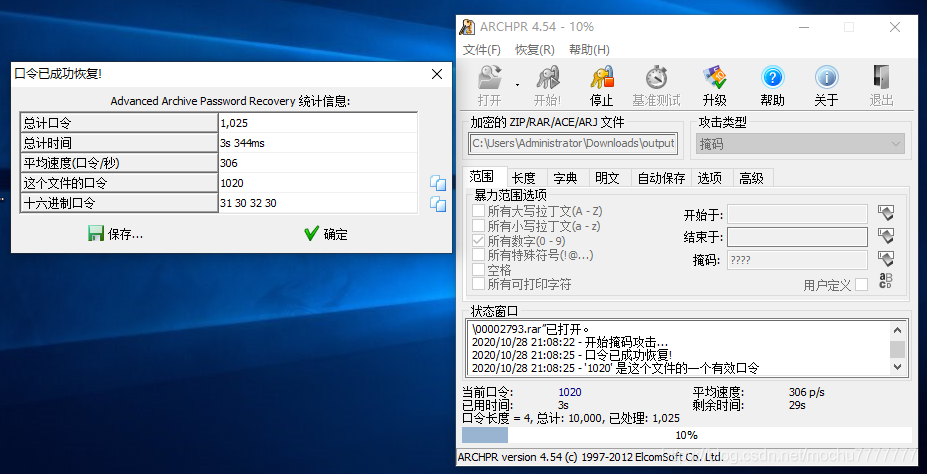
Task: Toggle 所有特殊符号(!@...) checkbox
Action: [x=478, y=255]
